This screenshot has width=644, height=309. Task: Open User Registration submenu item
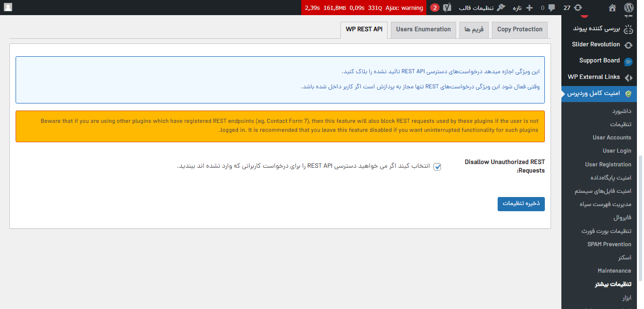[x=608, y=164]
